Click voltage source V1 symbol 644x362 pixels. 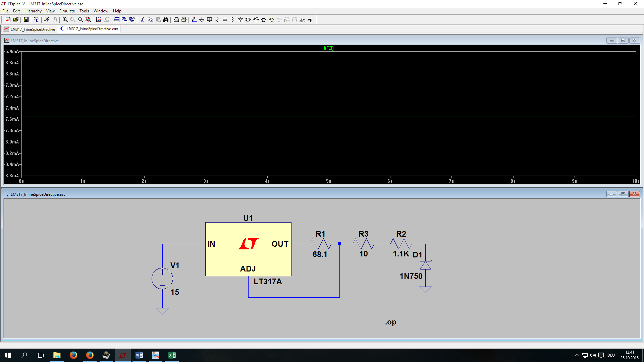(162, 279)
